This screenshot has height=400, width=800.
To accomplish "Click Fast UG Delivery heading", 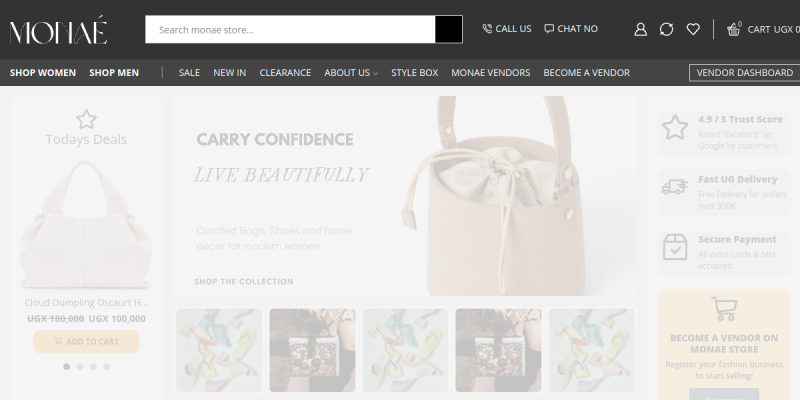I will 738,179.
